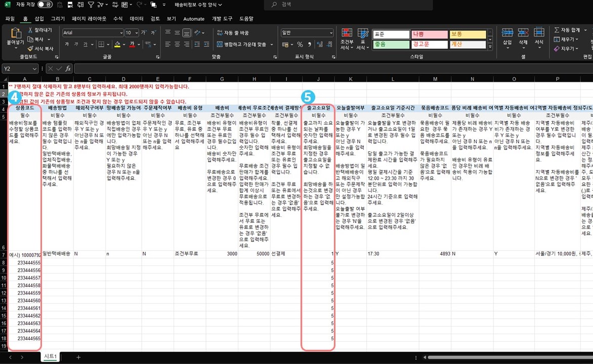The image size is (593, 364).
Task: Click the 붙여넣기 paste clipboard icon
Action: (16, 34)
